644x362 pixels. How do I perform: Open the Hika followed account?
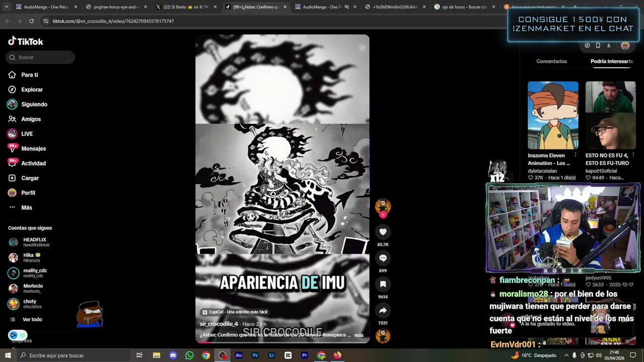tap(24, 257)
